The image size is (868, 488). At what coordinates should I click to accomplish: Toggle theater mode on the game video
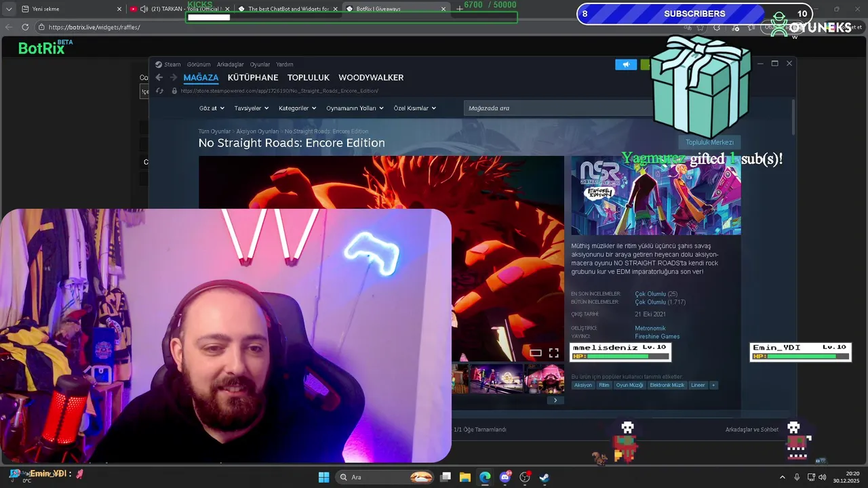pos(536,352)
